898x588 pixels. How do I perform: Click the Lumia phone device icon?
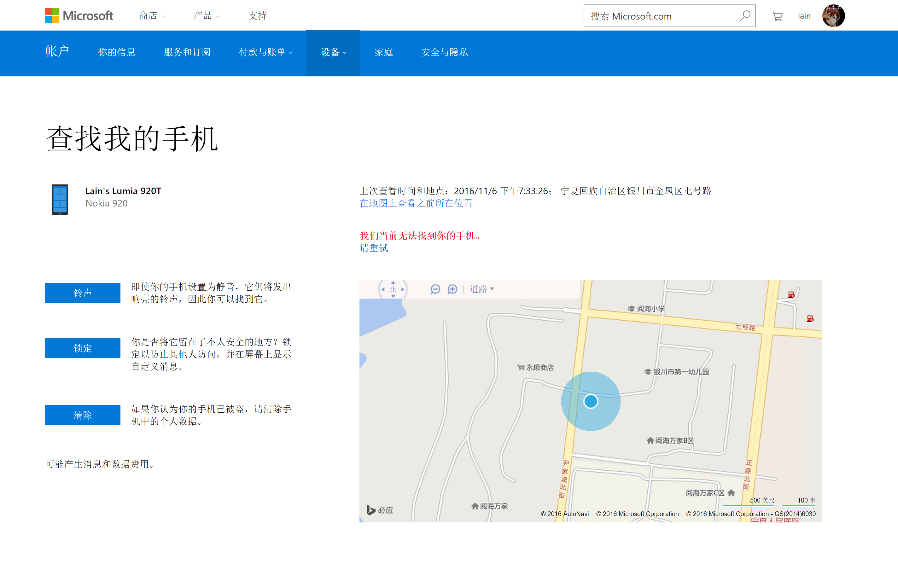point(60,200)
